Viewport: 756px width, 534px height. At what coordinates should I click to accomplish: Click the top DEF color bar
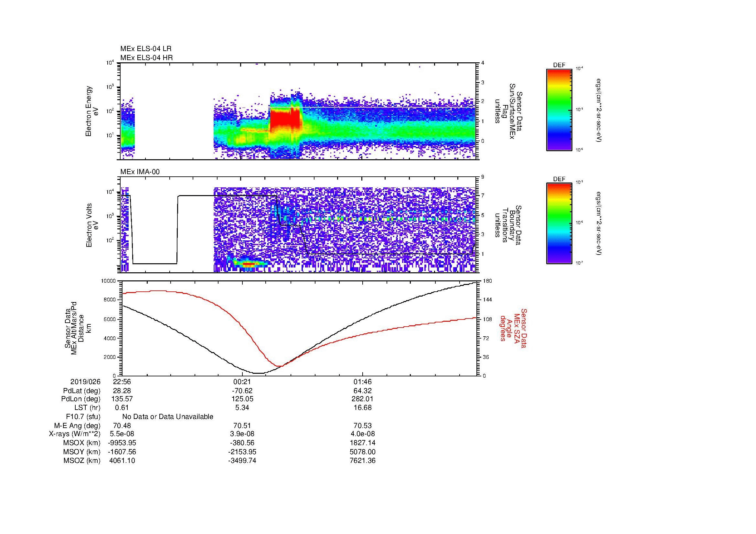(x=559, y=110)
